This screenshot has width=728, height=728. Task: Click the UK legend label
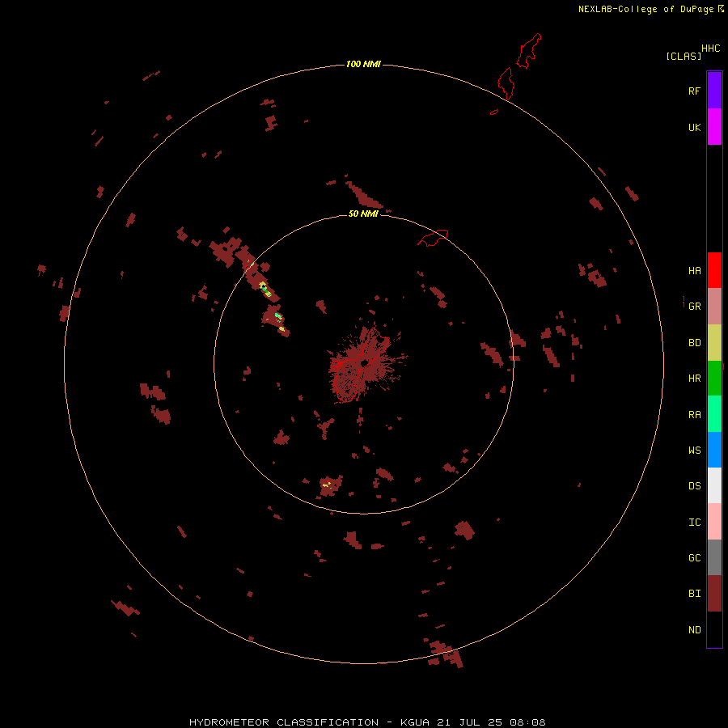click(694, 127)
